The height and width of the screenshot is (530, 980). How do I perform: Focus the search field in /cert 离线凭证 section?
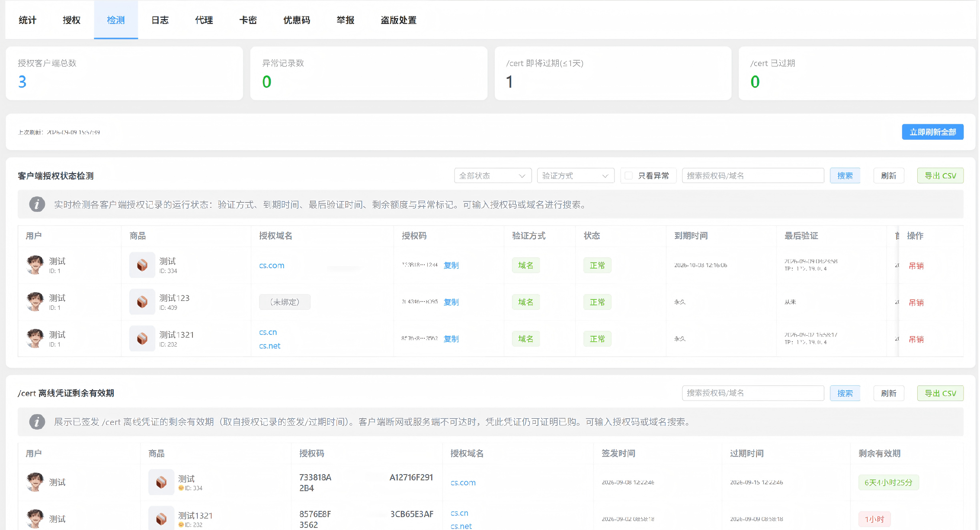click(x=753, y=393)
